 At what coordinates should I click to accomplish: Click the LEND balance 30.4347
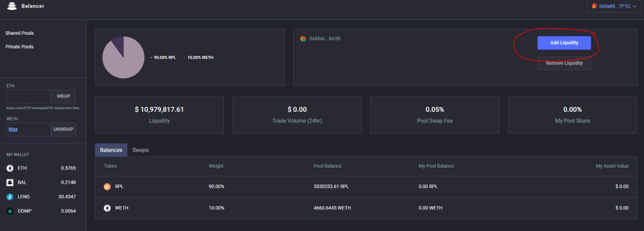coord(67,197)
